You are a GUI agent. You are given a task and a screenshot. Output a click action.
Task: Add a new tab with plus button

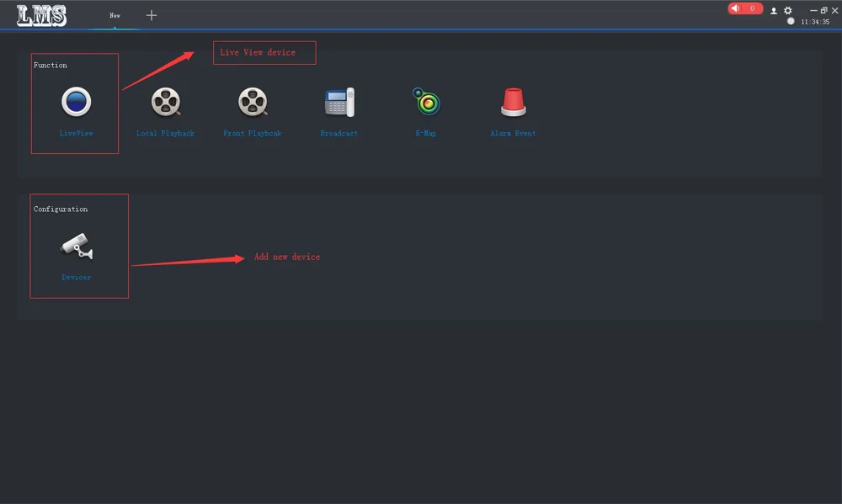(152, 15)
